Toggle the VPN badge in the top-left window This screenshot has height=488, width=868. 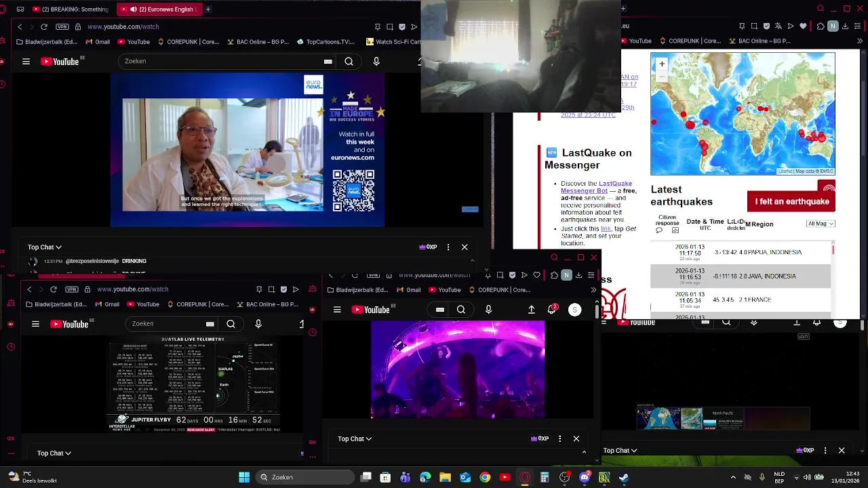(x=63, y=26)
